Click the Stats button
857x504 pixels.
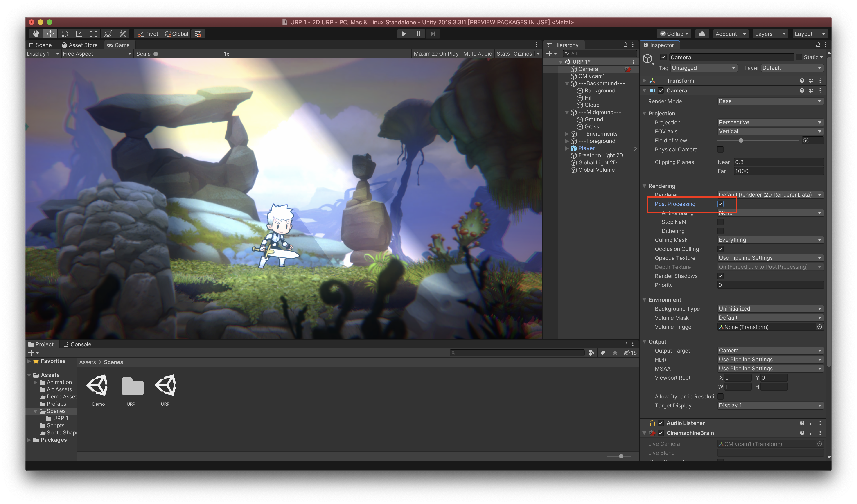click(503, 54)
